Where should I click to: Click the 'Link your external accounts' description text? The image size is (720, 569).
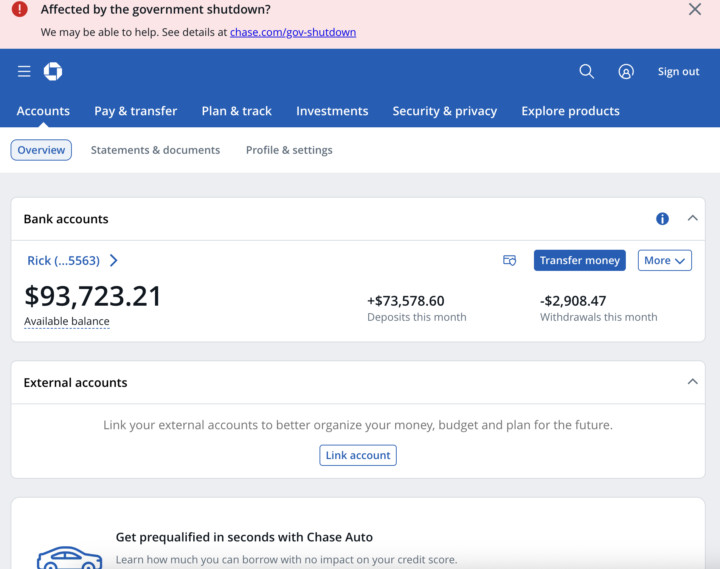pyautogui.click(x=358, y=425)
